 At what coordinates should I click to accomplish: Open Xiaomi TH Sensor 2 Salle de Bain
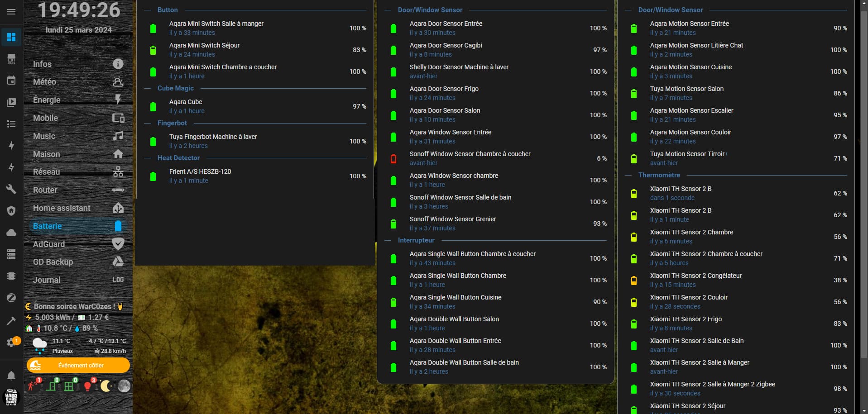(x=736, y=345)
